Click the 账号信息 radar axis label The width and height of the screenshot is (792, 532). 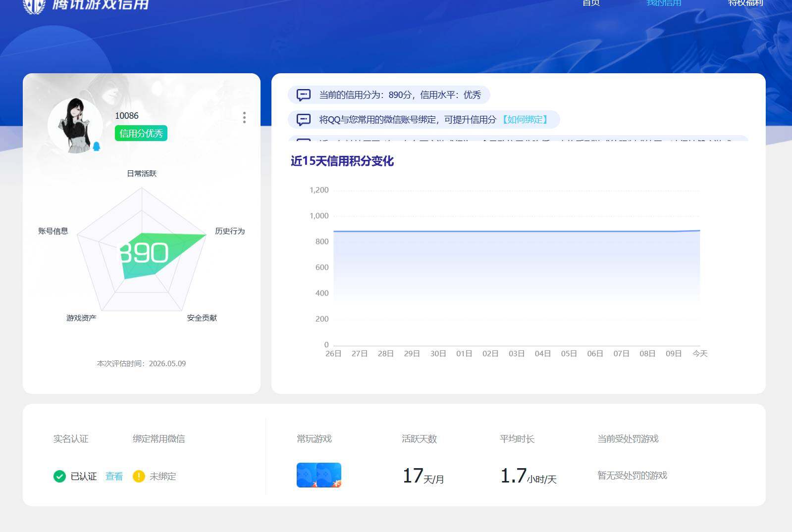click(53, 231)
